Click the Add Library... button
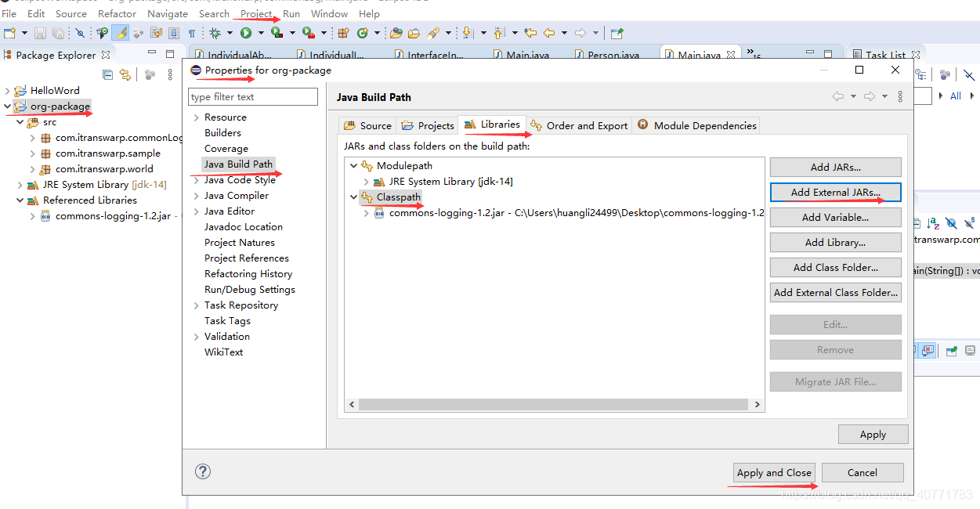Screen dimensions: 980x509 (835, 242)
